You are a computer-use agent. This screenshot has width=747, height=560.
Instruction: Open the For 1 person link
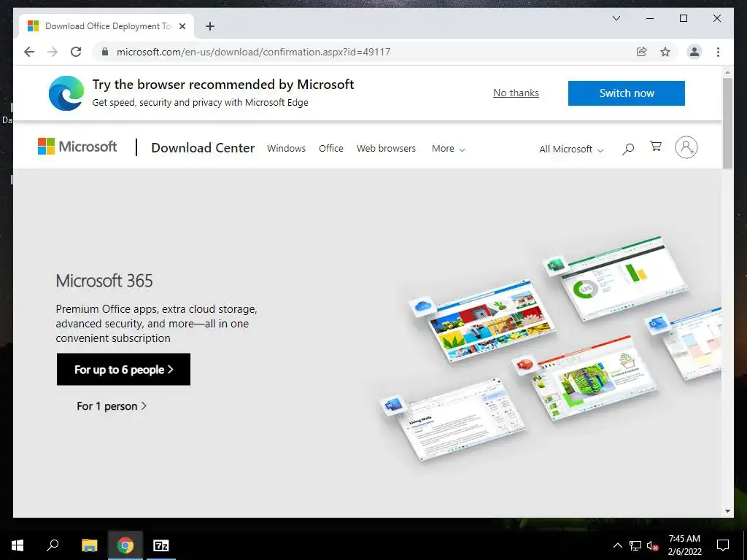point(112,406)
